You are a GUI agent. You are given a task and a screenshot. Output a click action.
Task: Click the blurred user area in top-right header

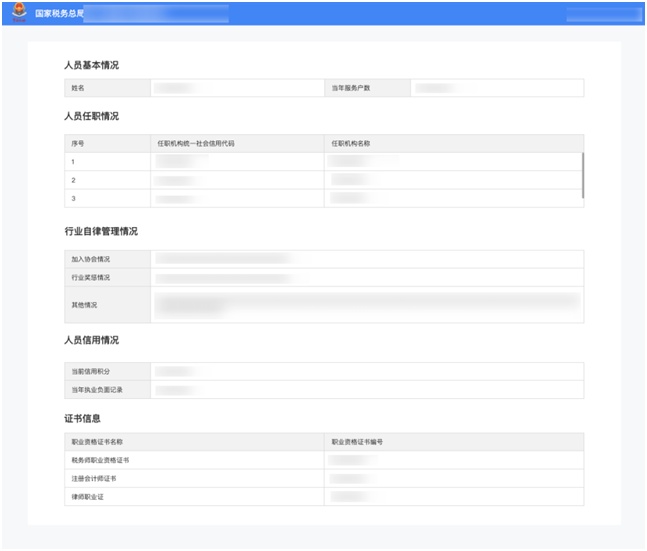point(601,14)
